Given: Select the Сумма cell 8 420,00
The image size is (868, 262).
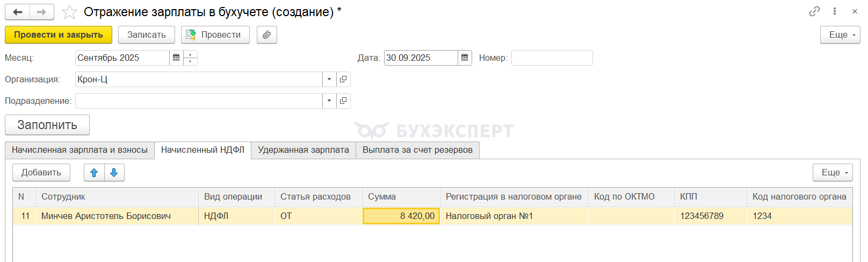Looking at the screenshot, I should coord(401,216).
